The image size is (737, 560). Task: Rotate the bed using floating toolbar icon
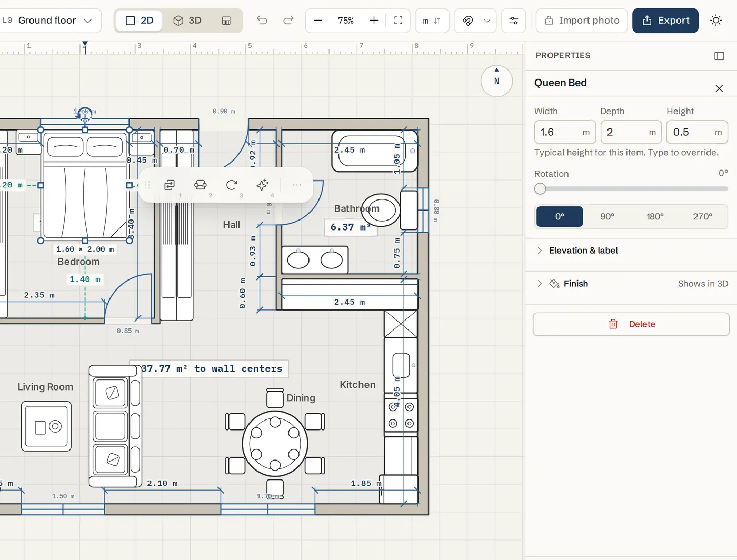pyautogui.click(x=232, y=185)
